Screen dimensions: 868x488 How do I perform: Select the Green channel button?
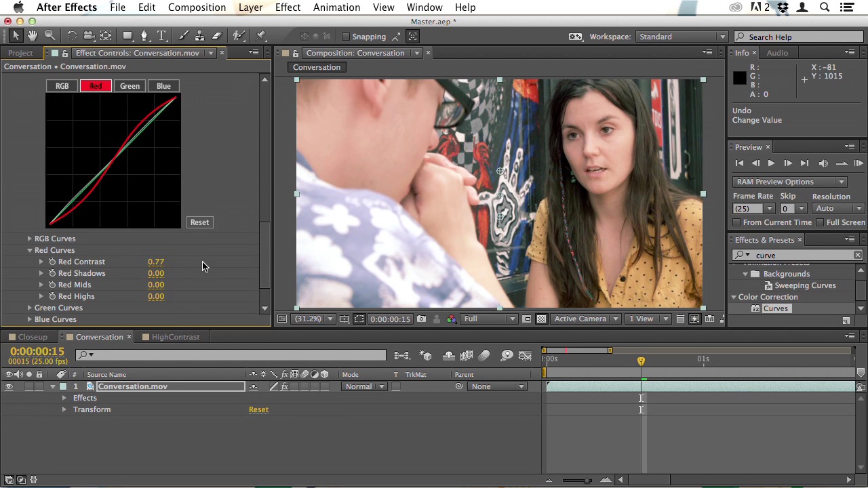[x=130, y=86]
